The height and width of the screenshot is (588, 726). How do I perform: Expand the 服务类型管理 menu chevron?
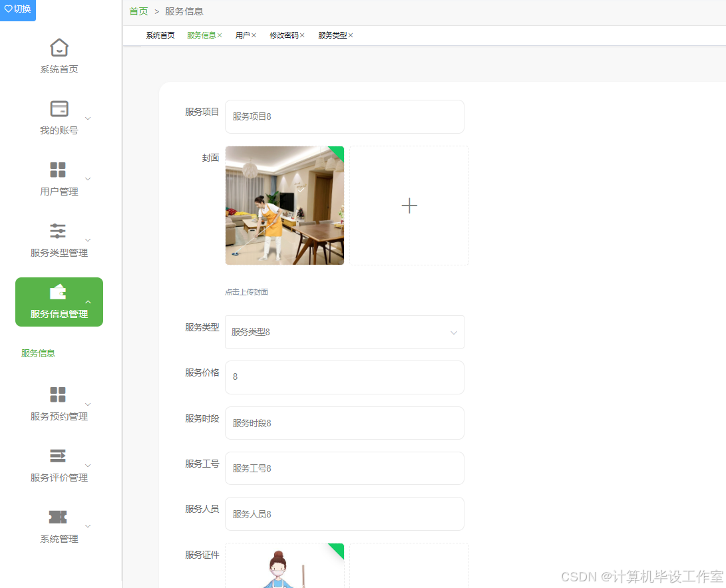click(88, 240)
